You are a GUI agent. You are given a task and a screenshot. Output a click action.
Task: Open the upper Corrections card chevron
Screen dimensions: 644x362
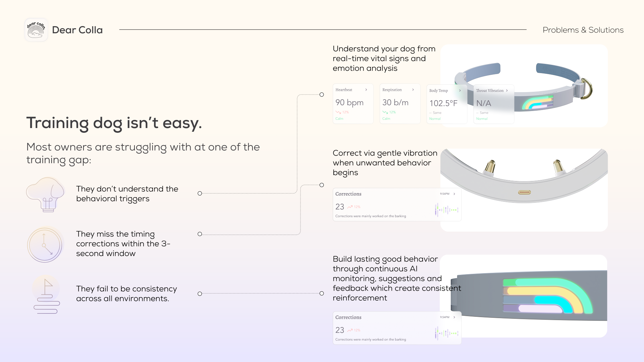point(454,194)
